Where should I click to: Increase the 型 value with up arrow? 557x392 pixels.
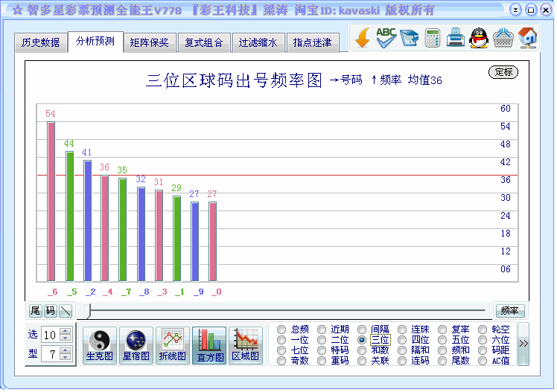65,350
